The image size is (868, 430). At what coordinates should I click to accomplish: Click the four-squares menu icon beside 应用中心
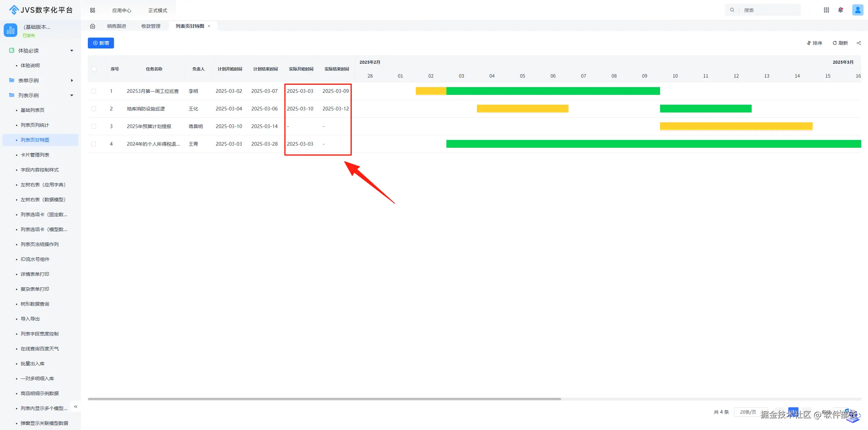click(93, 11)
